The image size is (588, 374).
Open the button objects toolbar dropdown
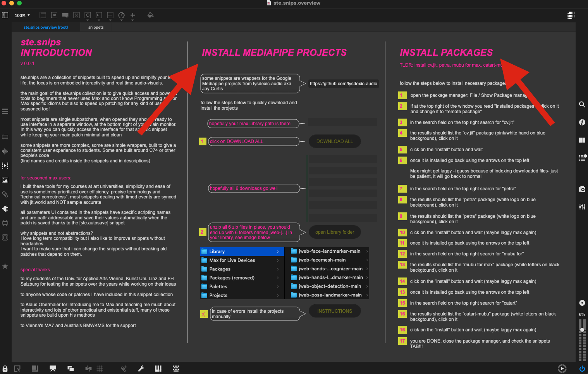coord(88,16)
